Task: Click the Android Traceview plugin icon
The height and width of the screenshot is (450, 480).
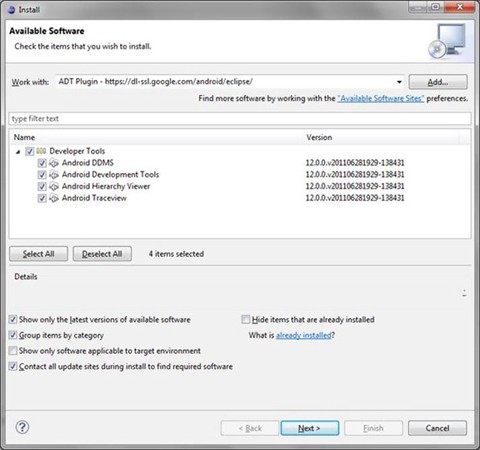Action: pos(54,198)
